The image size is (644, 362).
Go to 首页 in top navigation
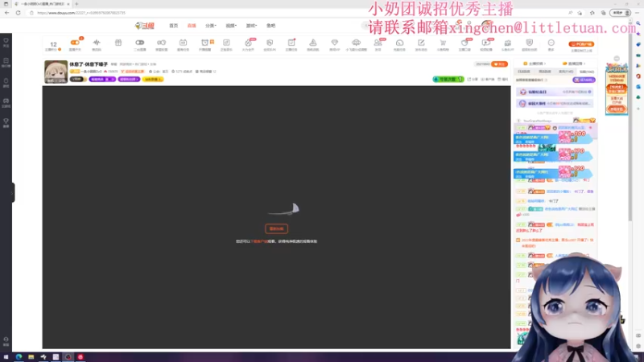click(x=174, y=26)
